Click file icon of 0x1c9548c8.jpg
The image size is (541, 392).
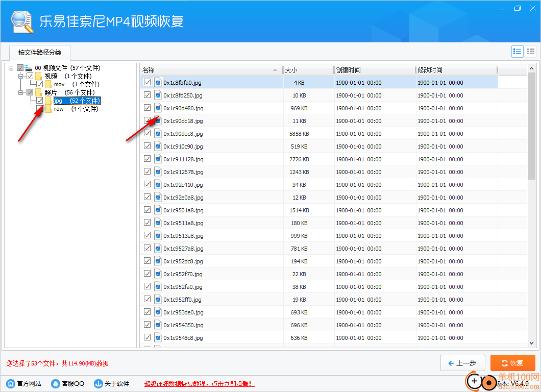(x=158, y=338)
